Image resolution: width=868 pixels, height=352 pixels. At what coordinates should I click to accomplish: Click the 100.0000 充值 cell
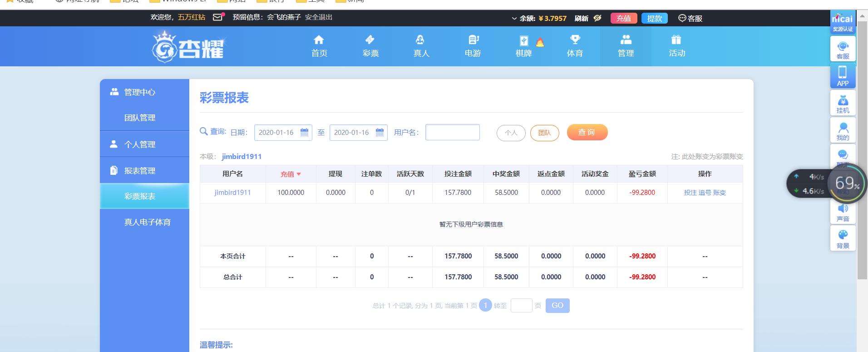[291, 193]
